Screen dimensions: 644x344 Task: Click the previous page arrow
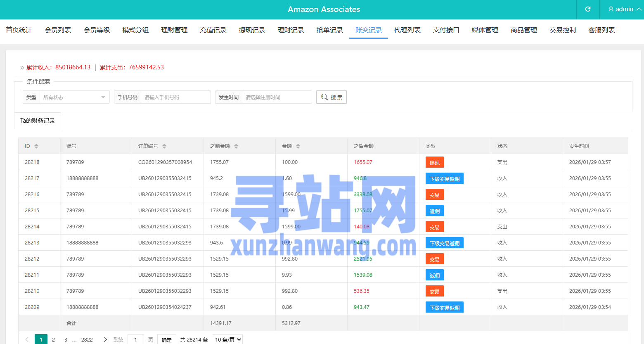pos(27,339)
